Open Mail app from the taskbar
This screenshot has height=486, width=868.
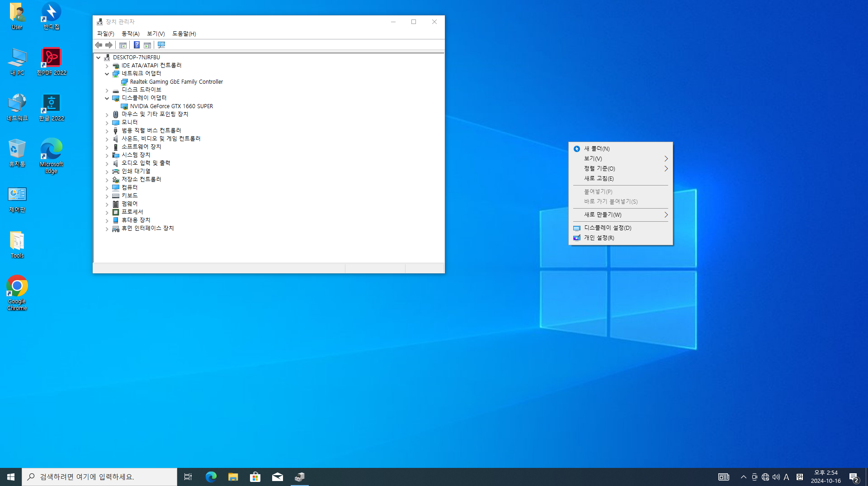(277, 477)
